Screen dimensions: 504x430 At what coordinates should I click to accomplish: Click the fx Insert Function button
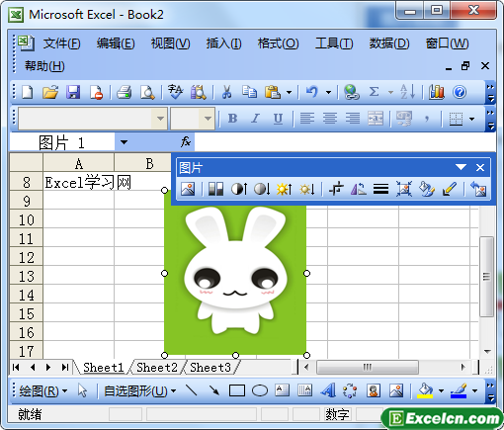coord(186,142)
